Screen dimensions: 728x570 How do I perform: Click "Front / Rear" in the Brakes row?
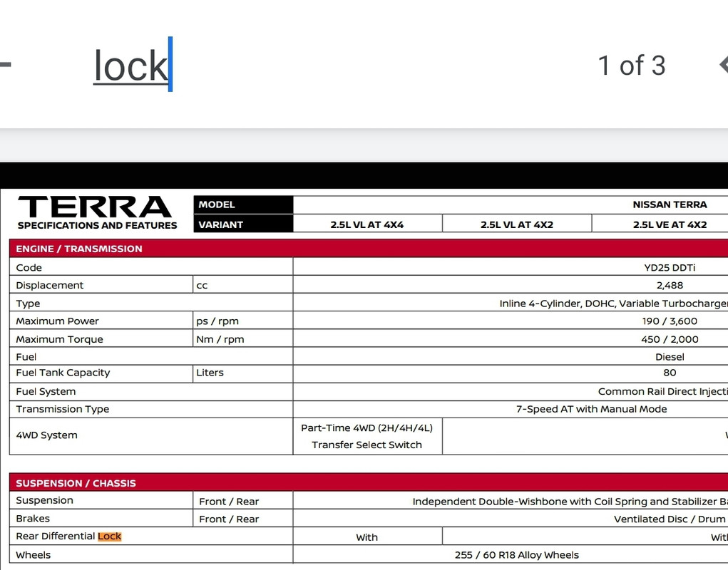click(x=229, y=519)
